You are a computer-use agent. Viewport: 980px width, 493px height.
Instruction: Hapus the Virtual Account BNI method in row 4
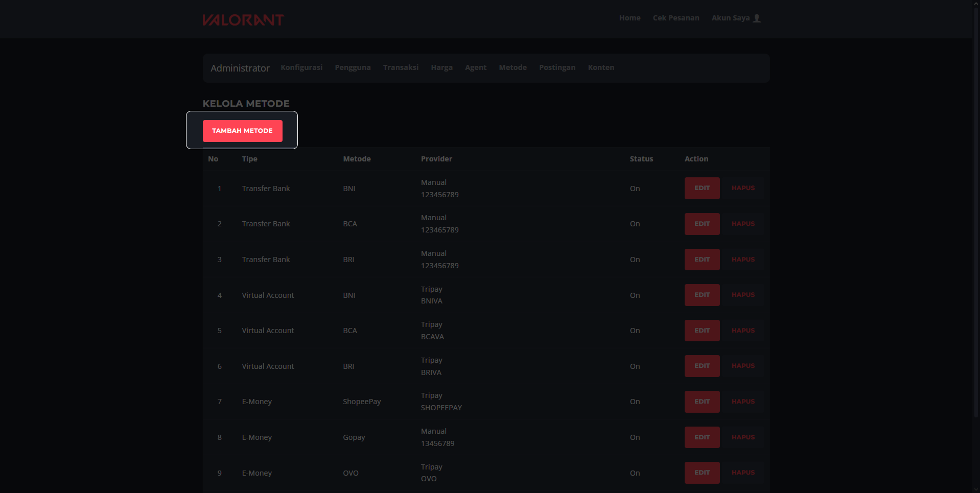click(743, 295)
